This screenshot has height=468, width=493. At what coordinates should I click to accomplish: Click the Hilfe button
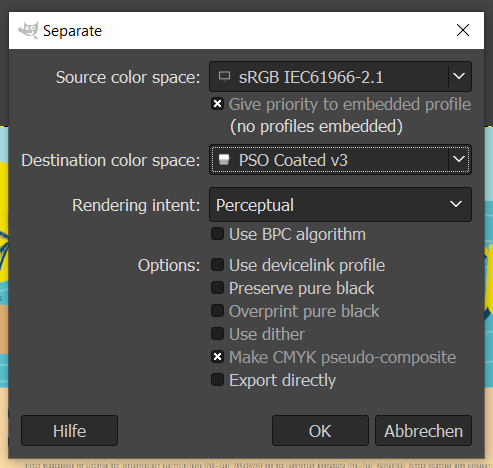(x=69, y=431)
